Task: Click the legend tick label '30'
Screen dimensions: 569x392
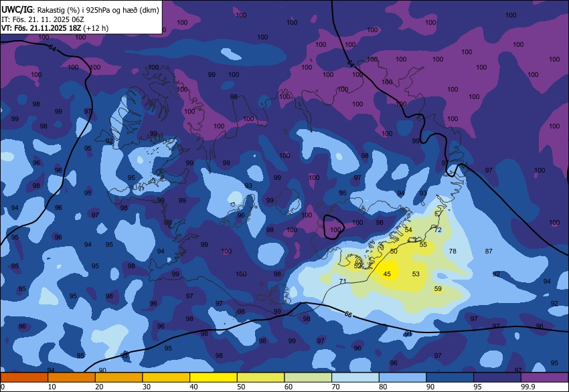Action: [x=146, y=387]
